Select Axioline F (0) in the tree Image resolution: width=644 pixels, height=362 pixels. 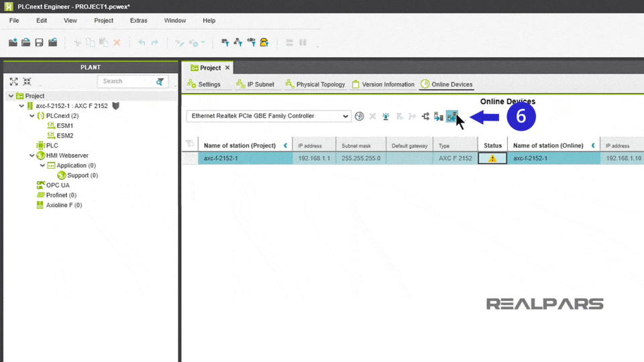pos(59,205)
